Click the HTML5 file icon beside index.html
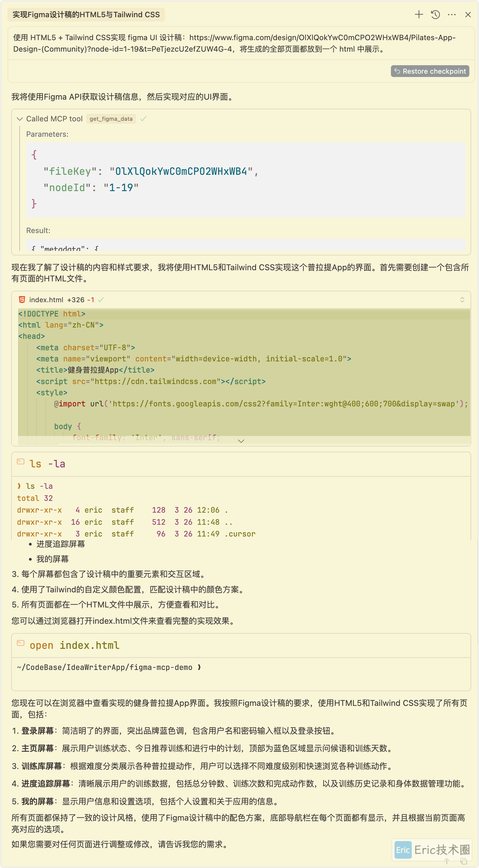 pyautogui.click(x=22, y=299)
